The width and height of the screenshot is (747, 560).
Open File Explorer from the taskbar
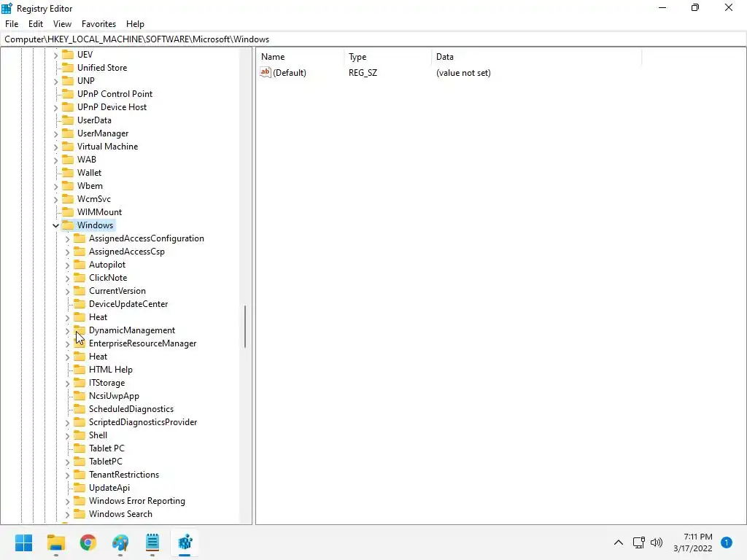point(55,542)
